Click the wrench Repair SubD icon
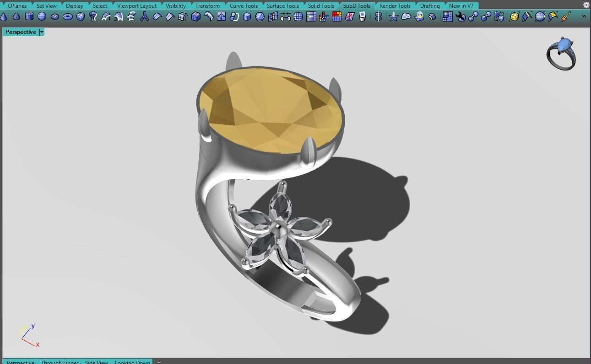This screenshot has width=591, height=364. click(x=461, y=17)
